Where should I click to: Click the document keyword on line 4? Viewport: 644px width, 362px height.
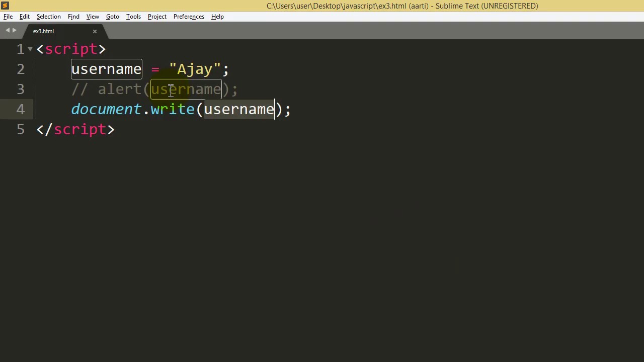point(106,109)
